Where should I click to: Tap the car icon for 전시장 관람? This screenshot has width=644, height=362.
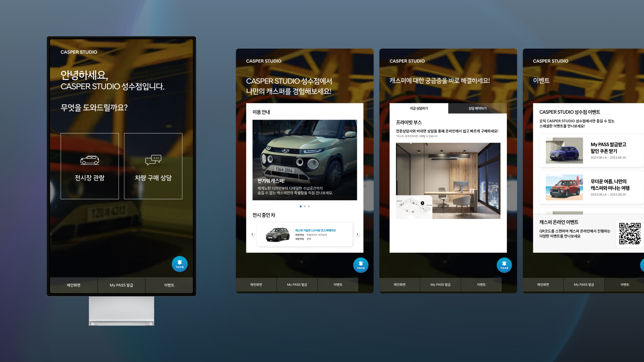point(90,160)
